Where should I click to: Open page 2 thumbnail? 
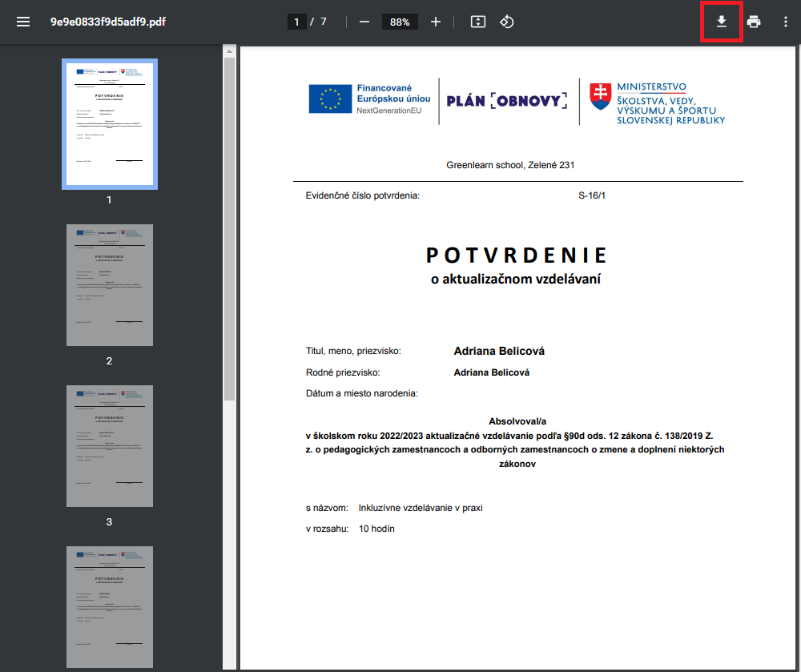[110, 285]
